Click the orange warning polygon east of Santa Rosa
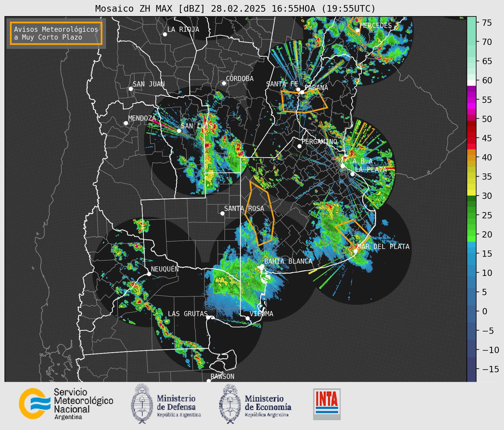 (259, 213)
